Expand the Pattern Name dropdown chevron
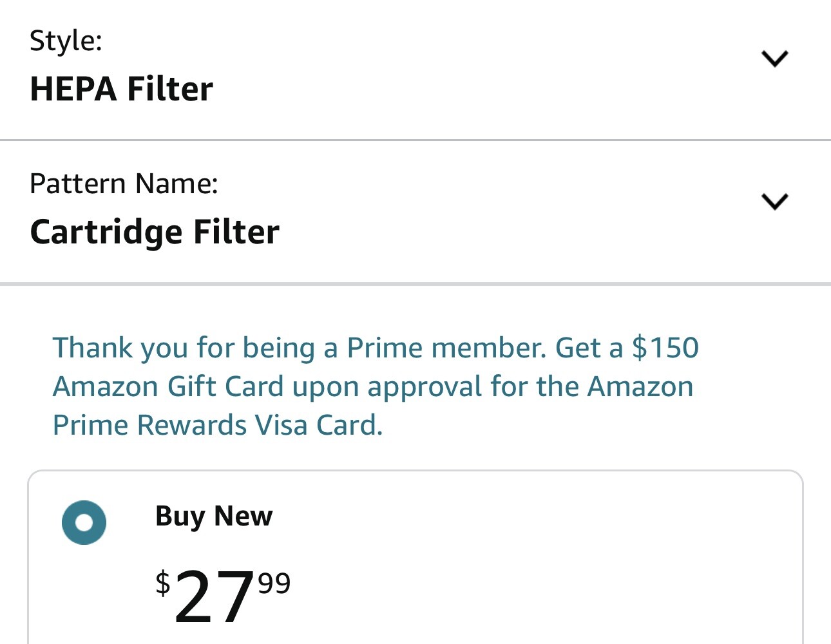 click(x=774, y=202)
